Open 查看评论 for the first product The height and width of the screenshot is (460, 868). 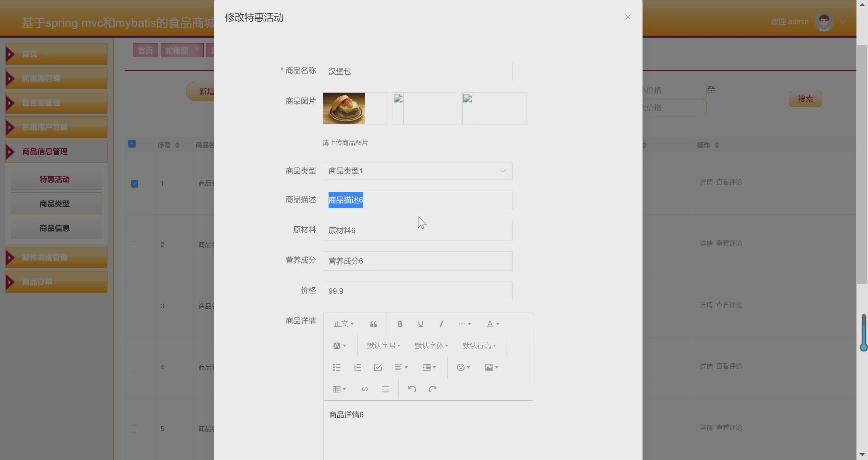[x=729, y=182]
